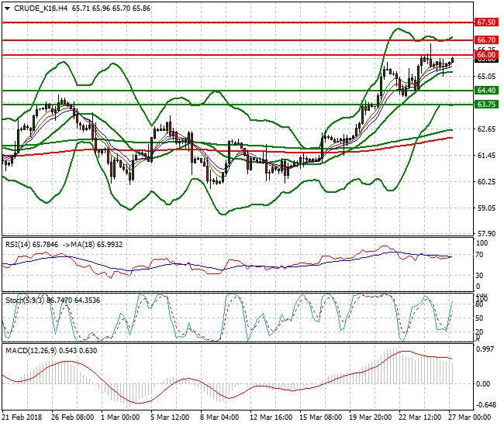
Task: Click the MACD 0.997 scale value
Action: pyautogui.click(x=485, y=349)
